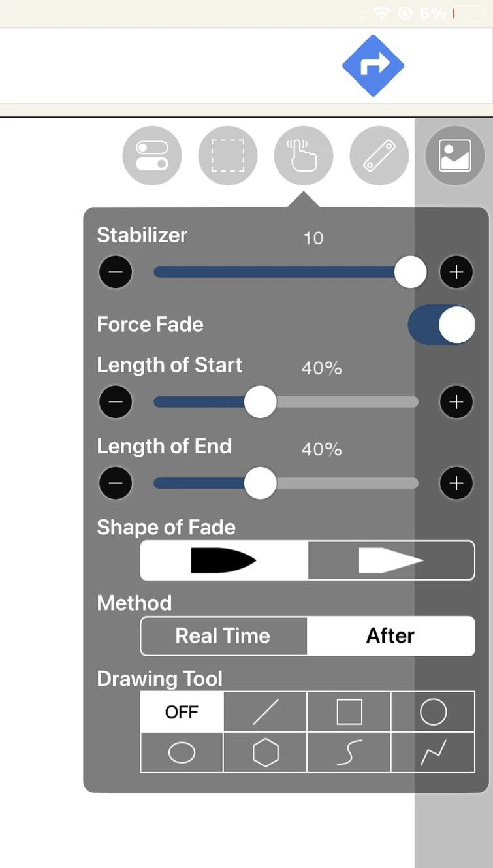493x868 pixels.
Task: Turn off the Force Fade switch
Action: 441,325
